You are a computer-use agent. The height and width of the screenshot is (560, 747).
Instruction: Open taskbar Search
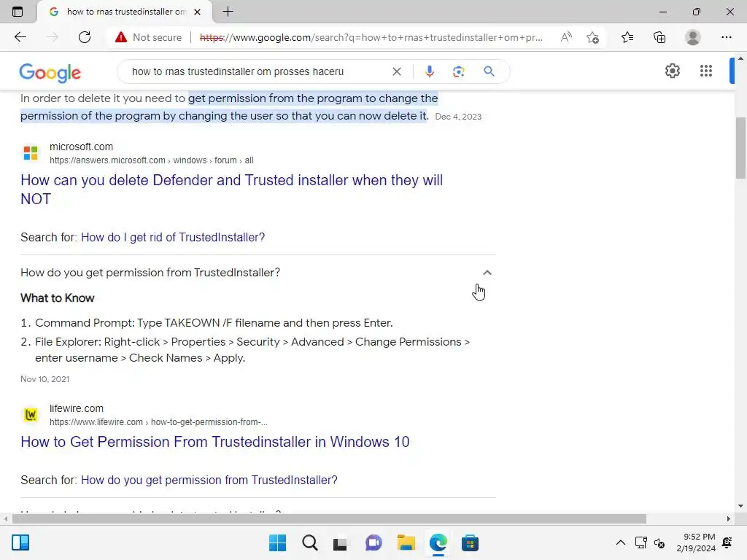click(x=309, y=542)
